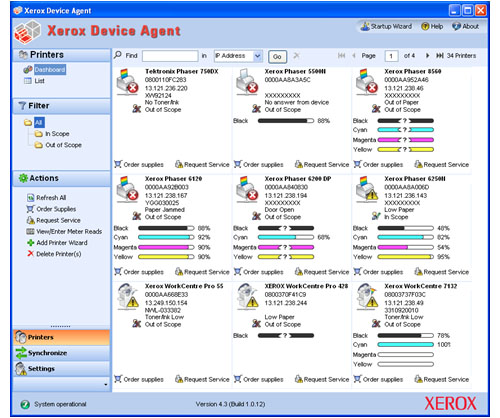
Task: Open the Help menu
Action: coord(432,26)
